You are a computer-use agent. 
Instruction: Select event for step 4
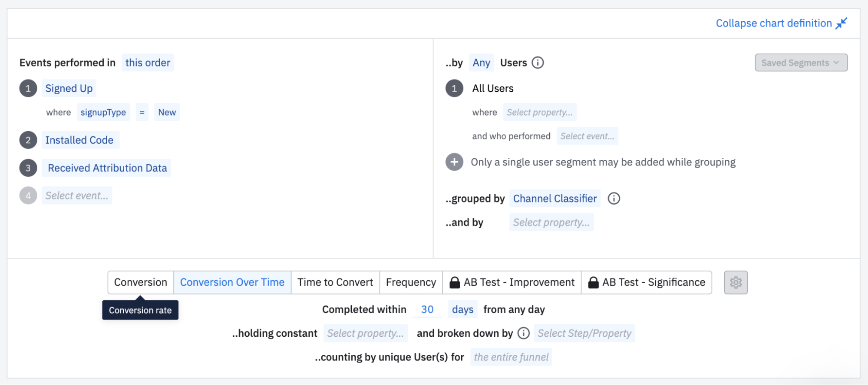coord(77,196)
